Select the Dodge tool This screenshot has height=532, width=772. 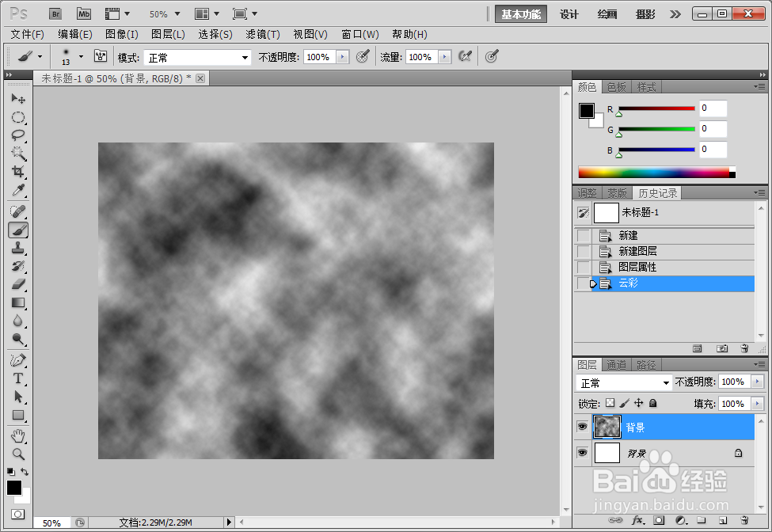pyautogui.click(x=18, y=339)
